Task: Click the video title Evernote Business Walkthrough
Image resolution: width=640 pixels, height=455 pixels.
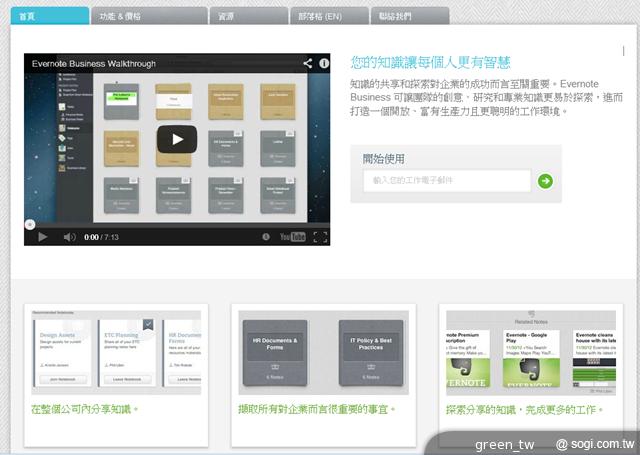Action: (94, 64)
